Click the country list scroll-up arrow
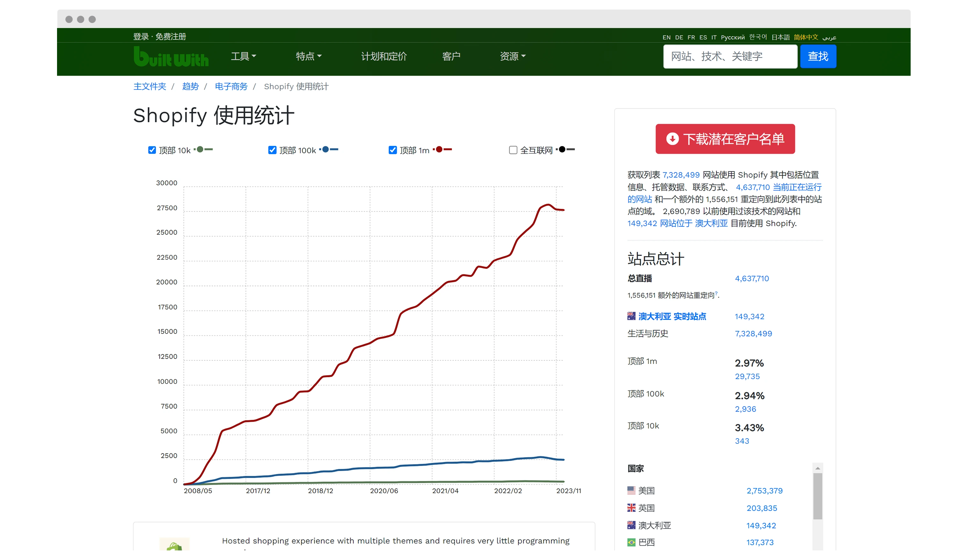 pyautogui.click(x=817, y=468)
